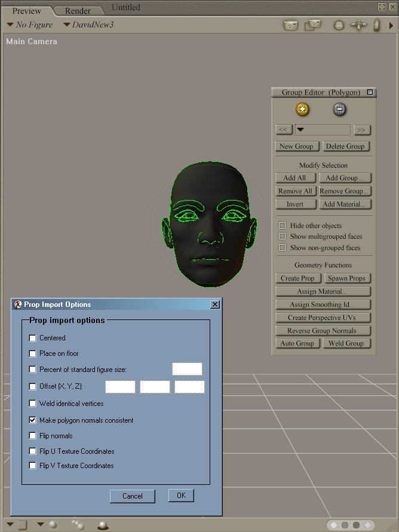This screenshot has width=399, height=532.
Task: Click OK in Prop Import Options
Action: pos(181,496)
